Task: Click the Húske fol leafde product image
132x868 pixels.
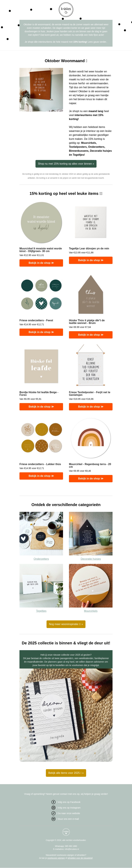Action: [x=41, y=366]
